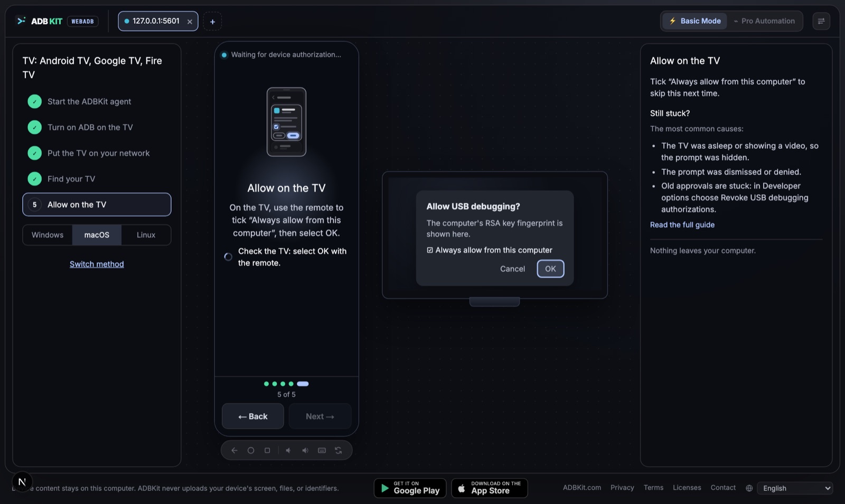Screen dimensions: 845x504
Task: Open the English language dropdown
Action: click(795, 488)
